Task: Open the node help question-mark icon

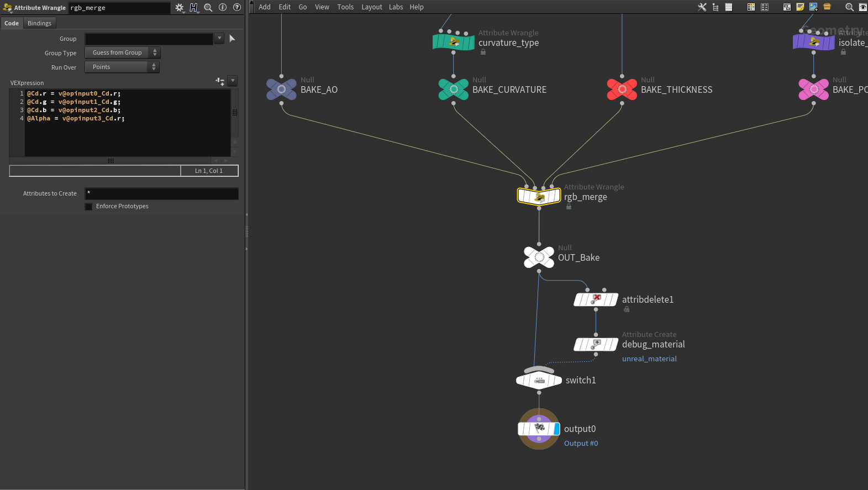Action: (237, 7)
